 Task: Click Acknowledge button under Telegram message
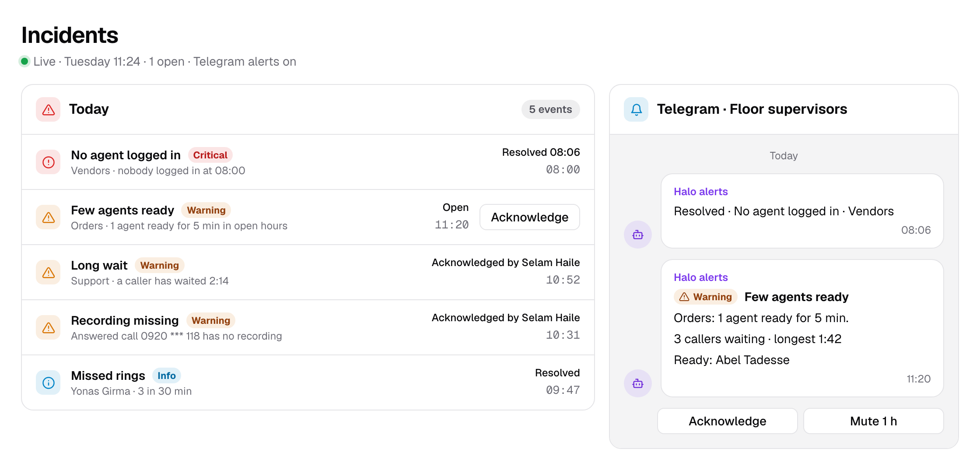pos(727,421)
